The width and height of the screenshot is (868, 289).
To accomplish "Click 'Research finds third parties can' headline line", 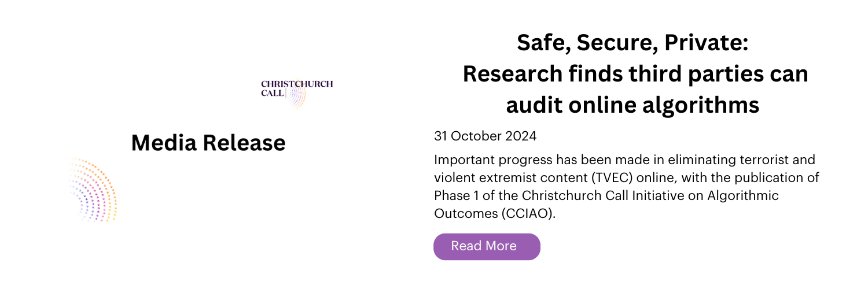I will [635, 74].
